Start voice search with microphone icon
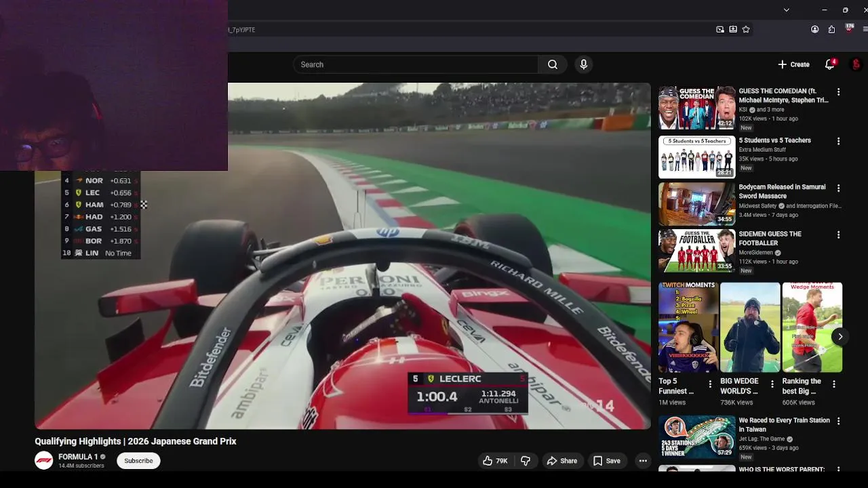868x488 pixels. click(x=583, y=64)
